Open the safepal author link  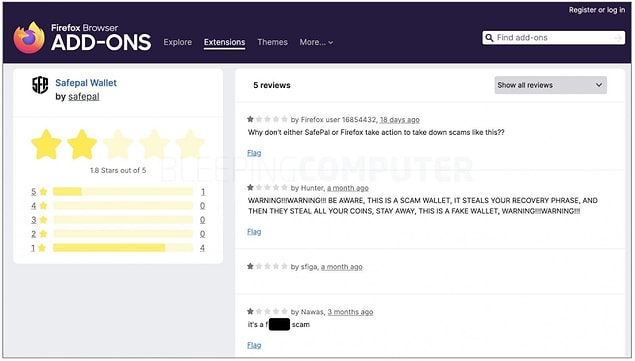[84, 97]
